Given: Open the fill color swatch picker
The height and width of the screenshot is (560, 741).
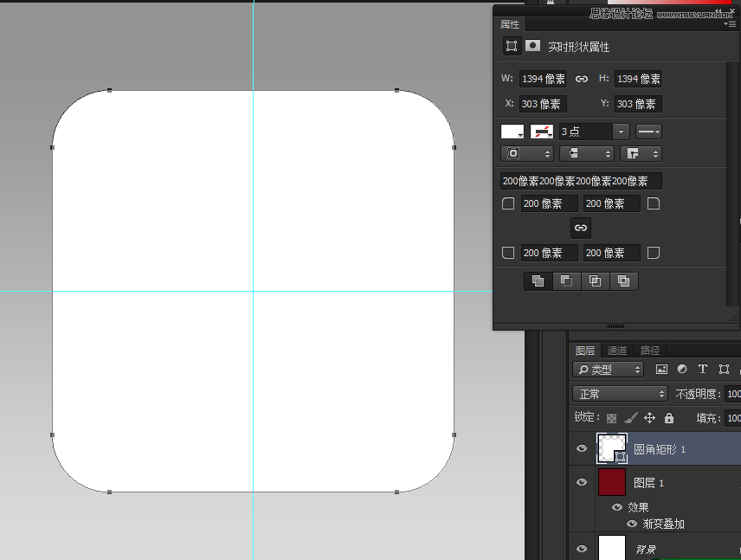Looking at the screenshot, I should 512,132.
